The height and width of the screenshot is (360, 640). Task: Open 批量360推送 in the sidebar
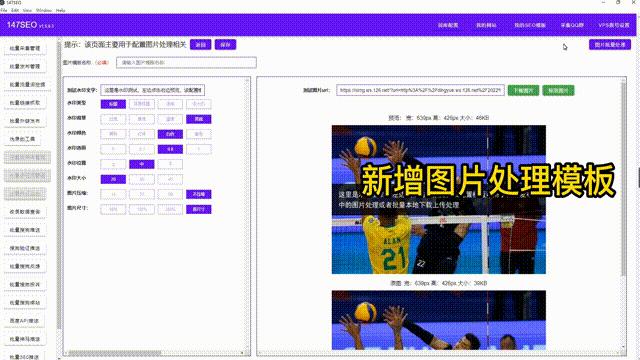25,357
